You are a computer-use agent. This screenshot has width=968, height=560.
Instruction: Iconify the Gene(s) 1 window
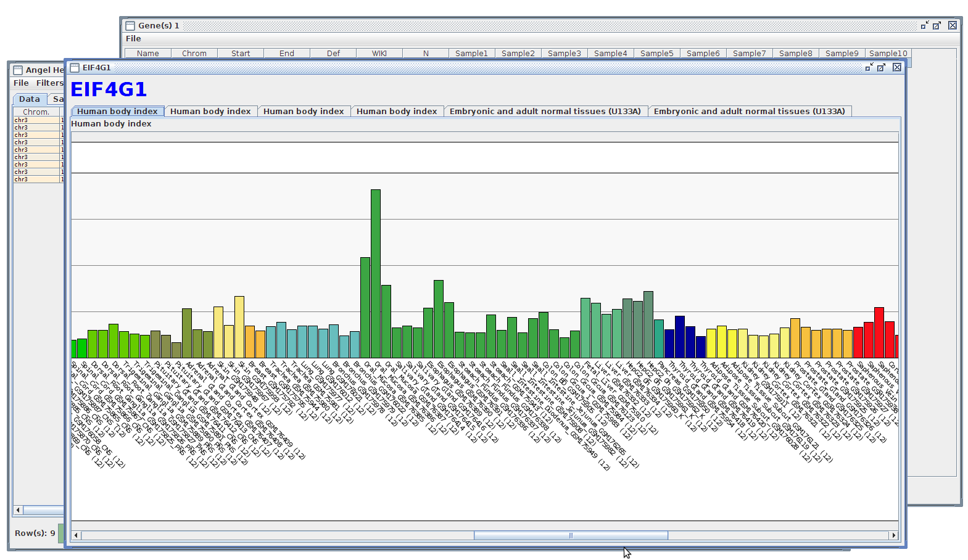(x=924, y=26)
